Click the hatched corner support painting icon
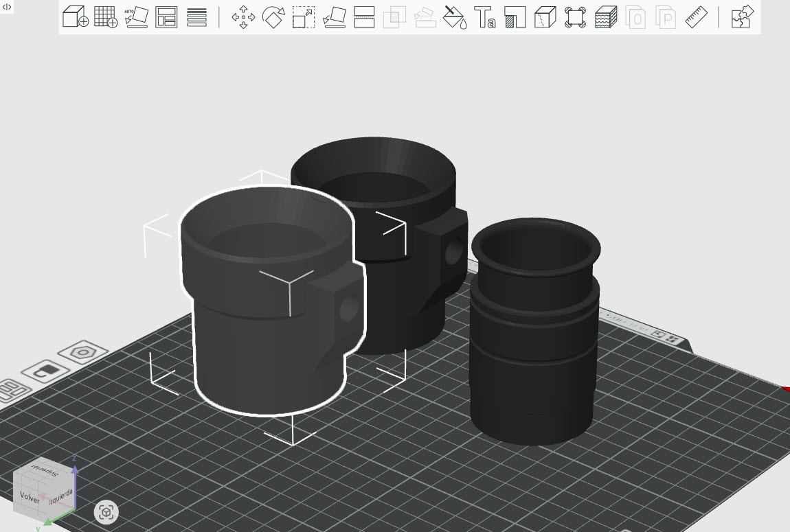 click(x=515, y=17)
